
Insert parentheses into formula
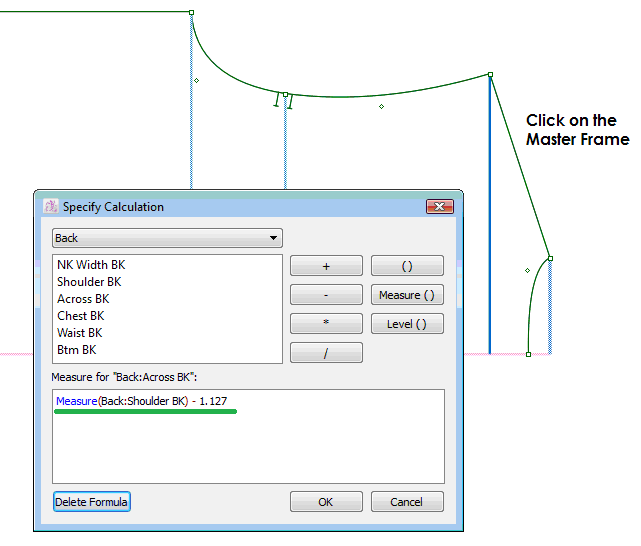coord(407,266)
